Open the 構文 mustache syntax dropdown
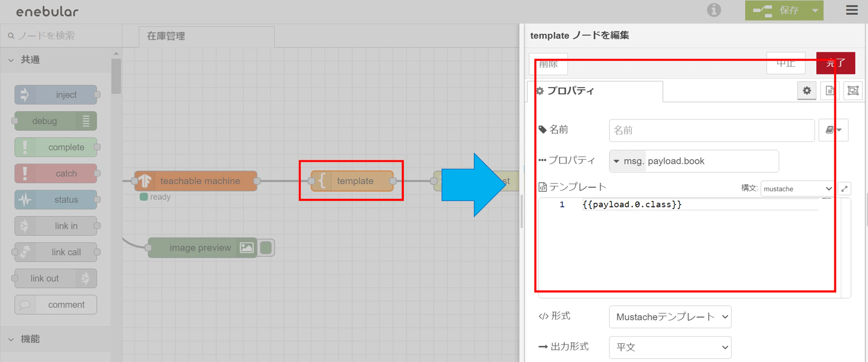The image size is (868, 362). 797,189
